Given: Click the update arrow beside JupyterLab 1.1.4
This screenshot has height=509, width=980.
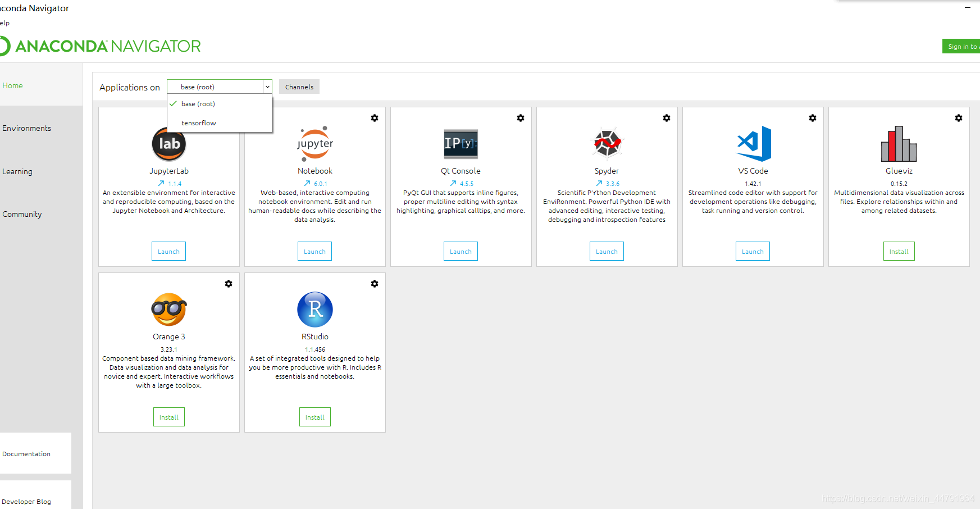Looking at the screenshot, I should (161, 183).
